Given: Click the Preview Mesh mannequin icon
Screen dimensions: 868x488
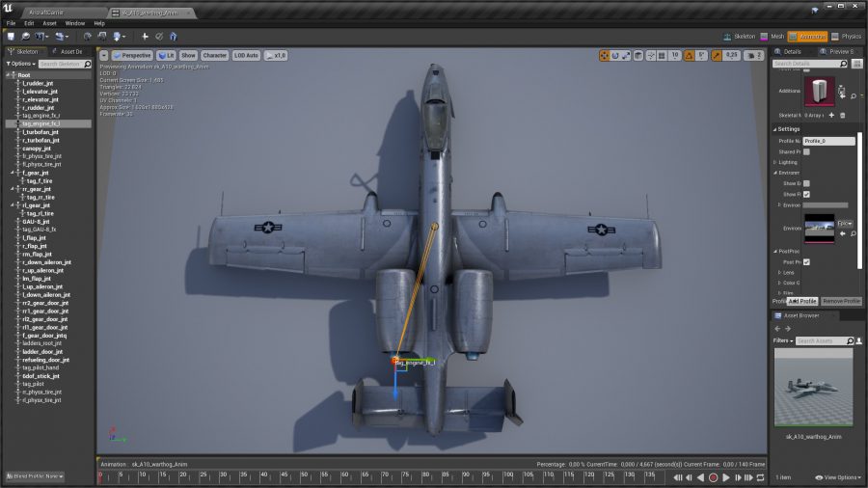Looking at the screenshot, I should point(174,37).
